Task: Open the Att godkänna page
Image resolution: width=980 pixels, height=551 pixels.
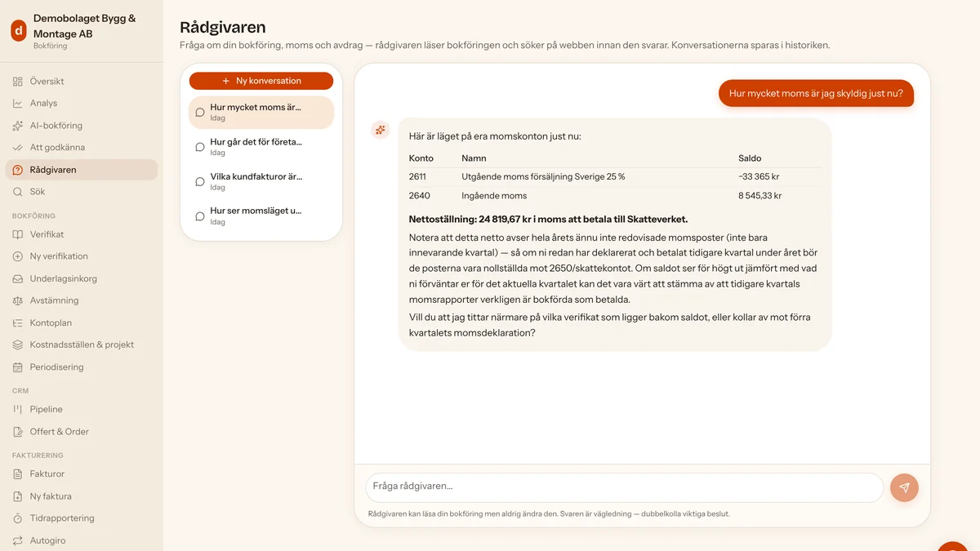Action: (82, 148)
